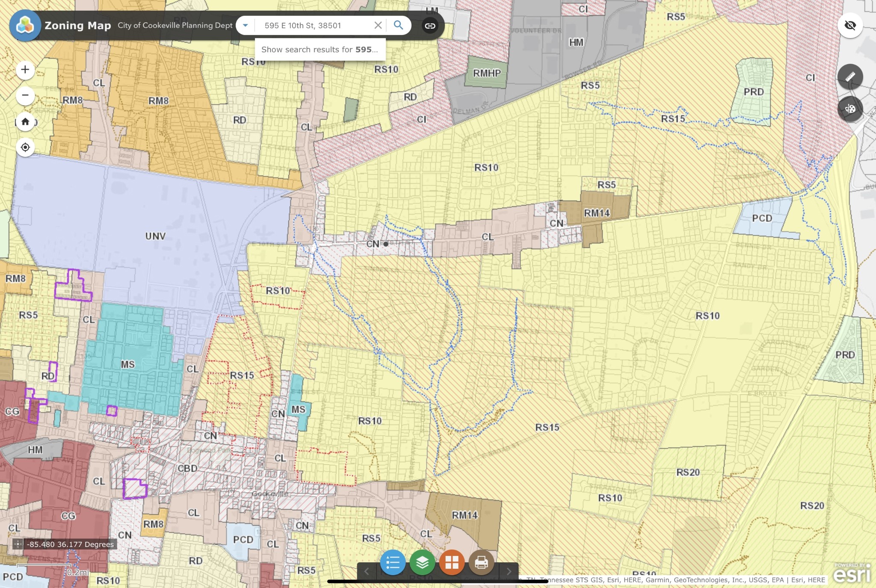The image size is (876, 588).
Task: Open the Layer List widget
Action: click(422, 562)
